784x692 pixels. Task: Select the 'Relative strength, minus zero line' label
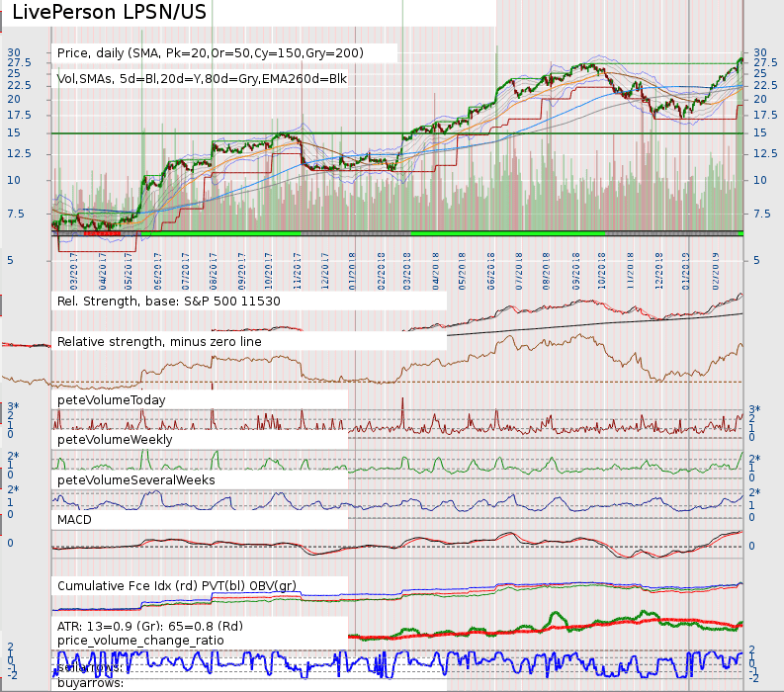159,341
